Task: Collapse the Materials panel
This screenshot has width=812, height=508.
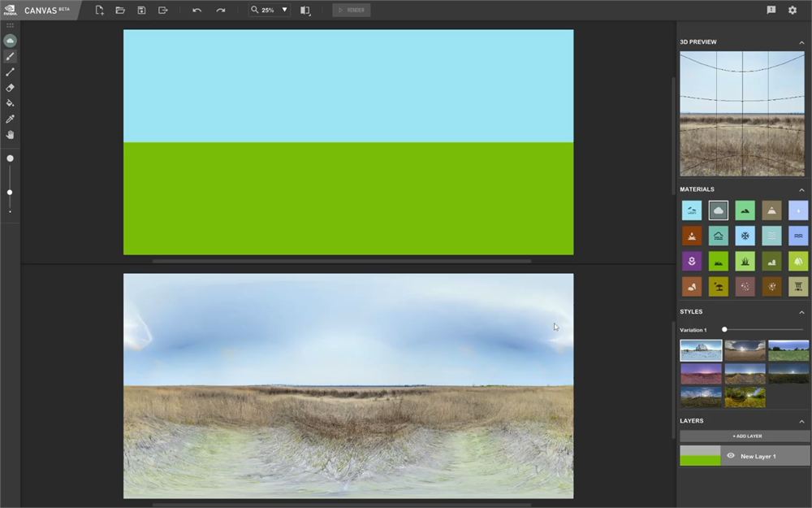Action: 801,189
